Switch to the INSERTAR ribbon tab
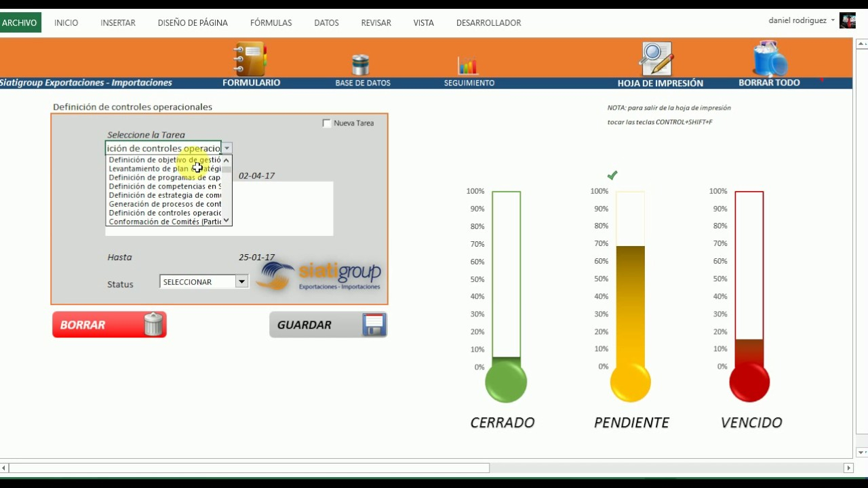This screenshot has height=488, width=868. [118, 22]
